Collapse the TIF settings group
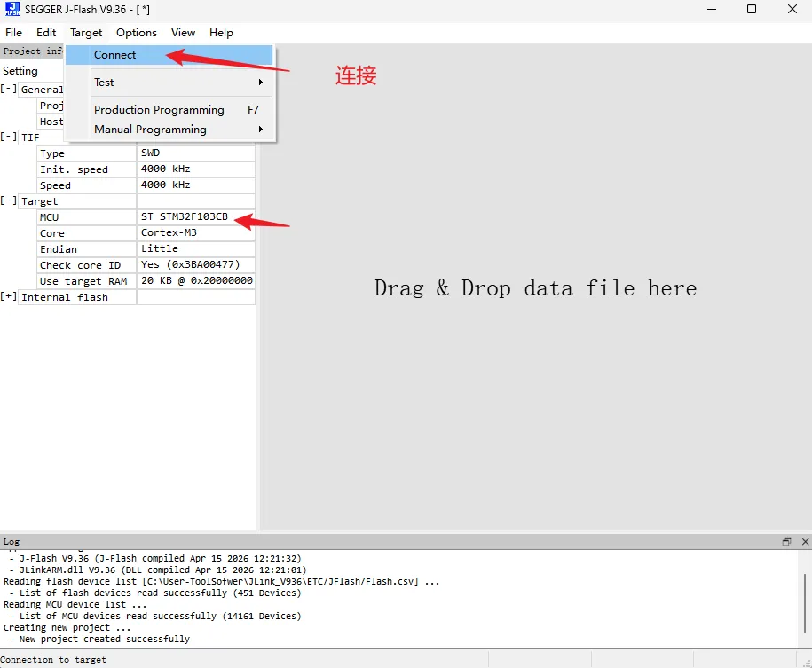812x668 pixels. tap(8, 137)
